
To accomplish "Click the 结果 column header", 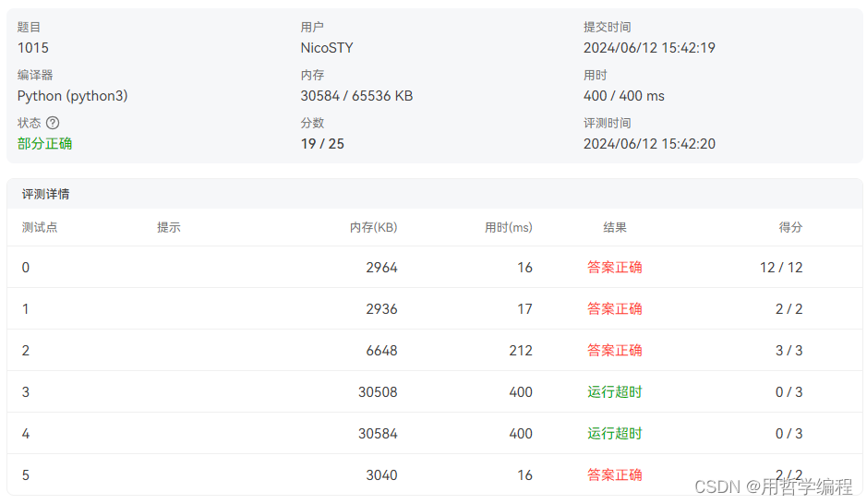I will point(615,227).
